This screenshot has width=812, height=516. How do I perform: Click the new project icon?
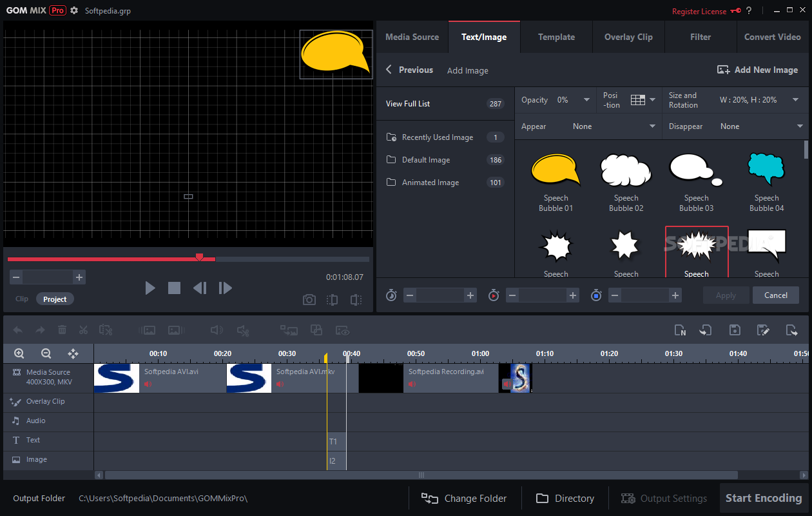680,330
